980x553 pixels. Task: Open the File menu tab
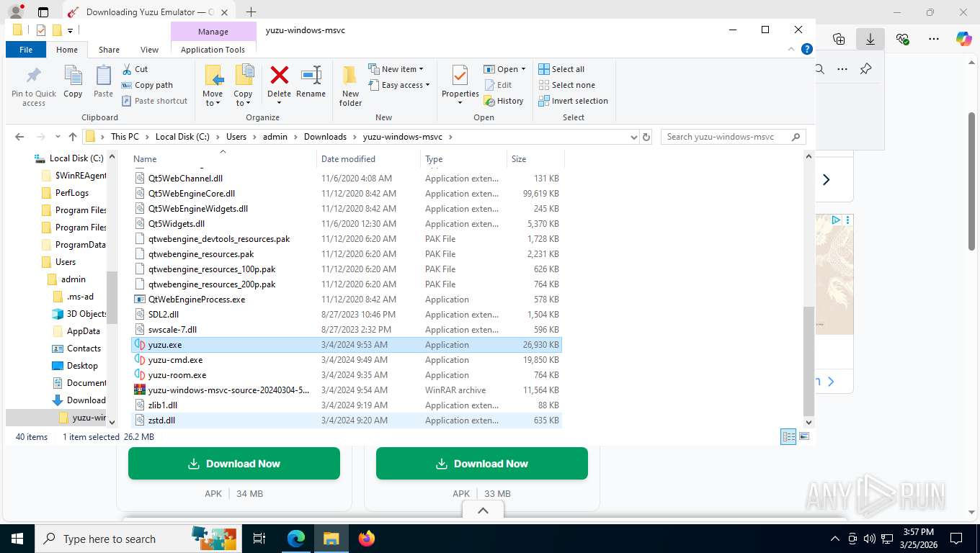pyautogui.click(x=26, y=50)
